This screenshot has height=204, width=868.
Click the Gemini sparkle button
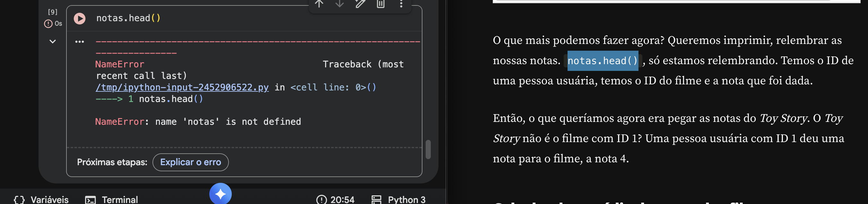coord(220,194)
